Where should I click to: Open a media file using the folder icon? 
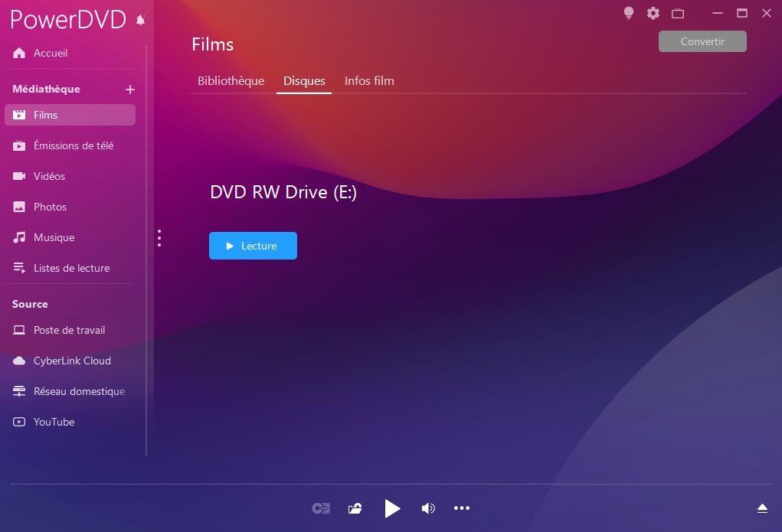(x=355, y=508)
